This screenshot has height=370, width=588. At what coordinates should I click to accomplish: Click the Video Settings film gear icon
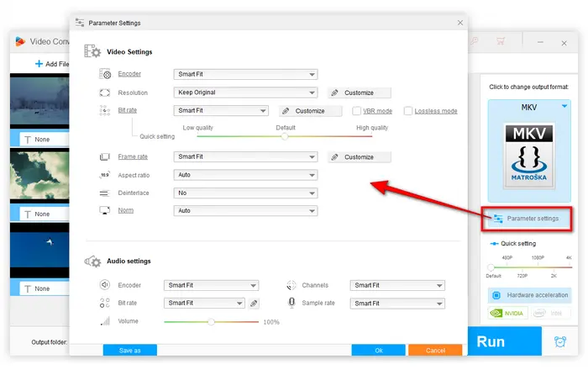92,51
